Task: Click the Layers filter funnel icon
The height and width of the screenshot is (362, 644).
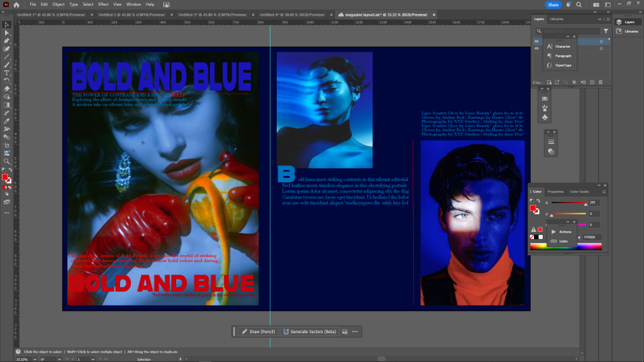Action: pyautogui.click(x=606, y=31)
